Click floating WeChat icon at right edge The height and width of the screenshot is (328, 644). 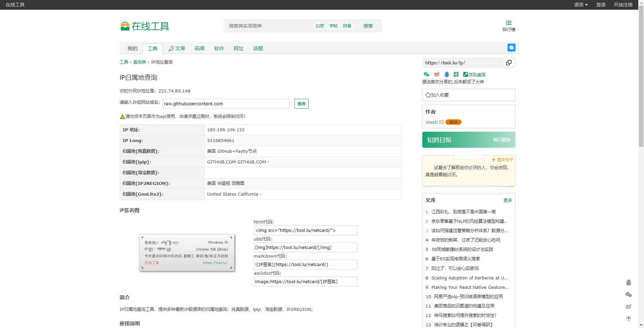coord(629,294)
